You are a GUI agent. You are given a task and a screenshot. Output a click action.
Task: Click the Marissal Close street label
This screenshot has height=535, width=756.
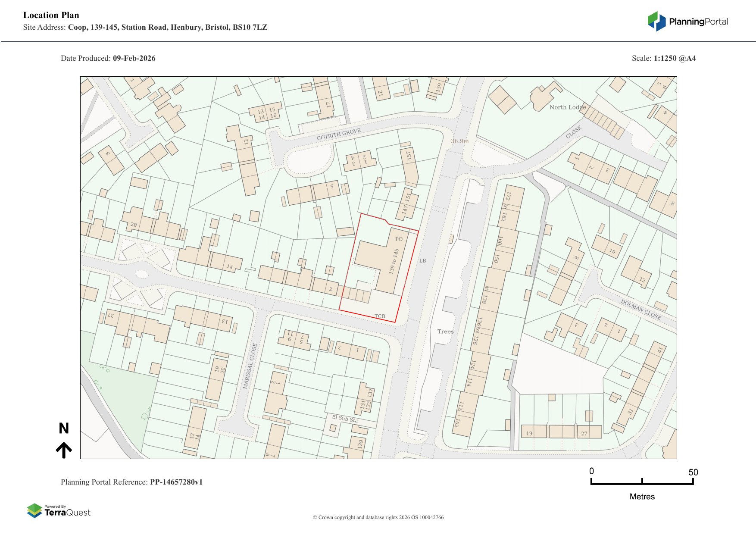click(250, 366)
